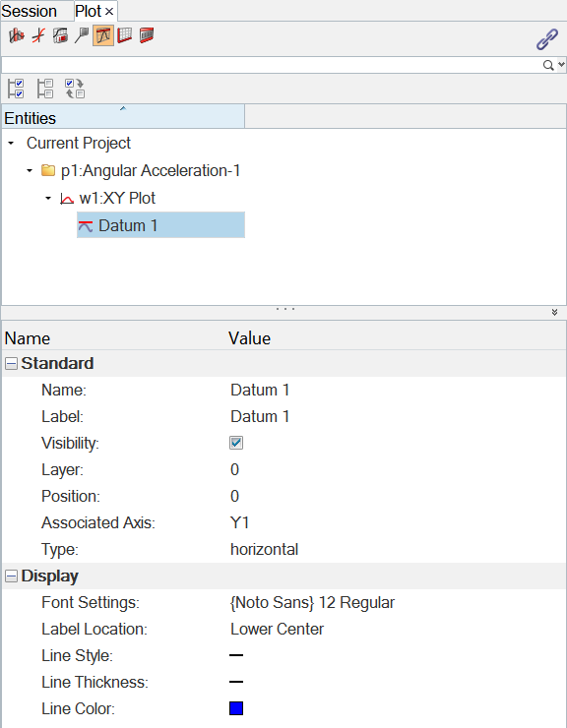Viewport: 567px width, 728px height.
Task: Click inside the search input field
Action: coord(272,65)
